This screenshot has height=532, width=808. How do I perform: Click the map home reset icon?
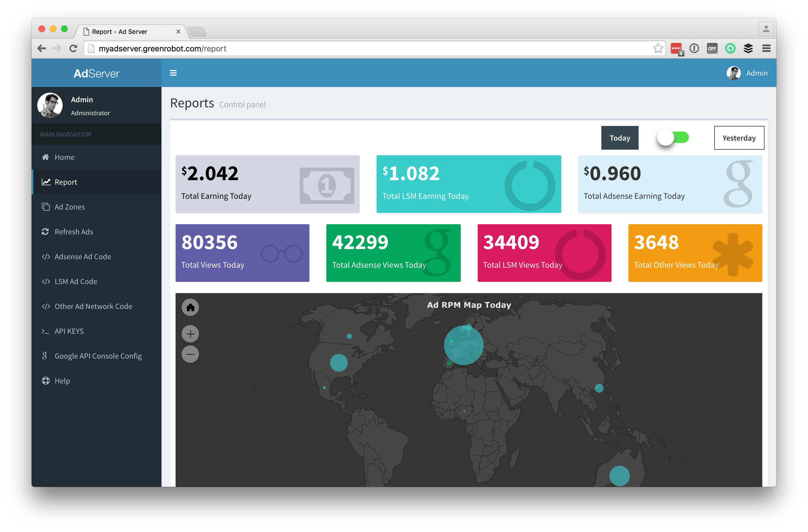point(190,307)
